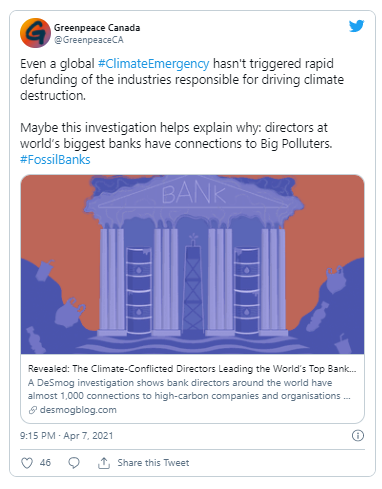Open the tweet info circle icon

[x=358, y=436]
